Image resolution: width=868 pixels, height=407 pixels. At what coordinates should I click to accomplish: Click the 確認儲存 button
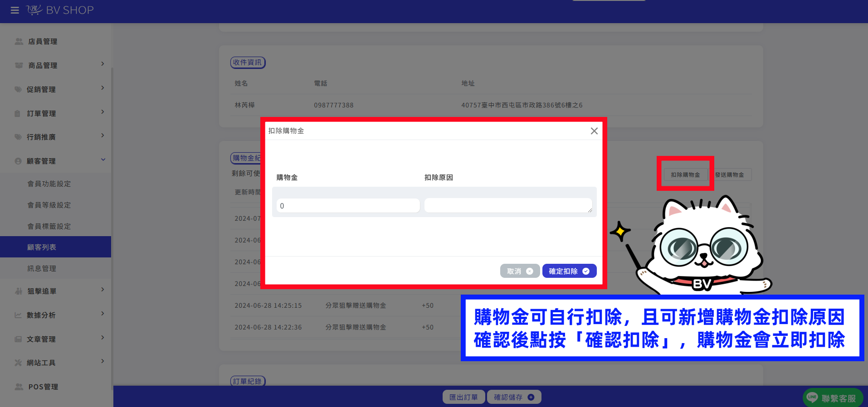click(514, 397)
